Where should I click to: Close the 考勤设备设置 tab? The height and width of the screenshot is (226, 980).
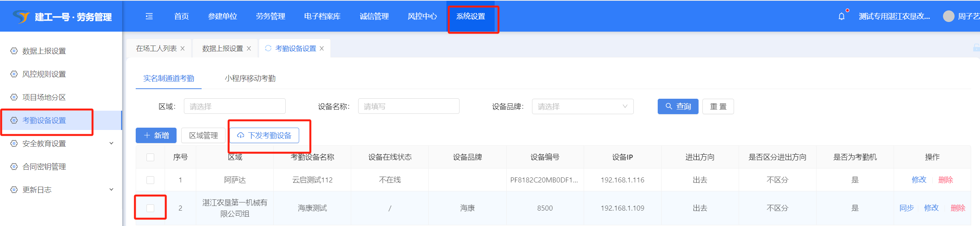point(322,49)
